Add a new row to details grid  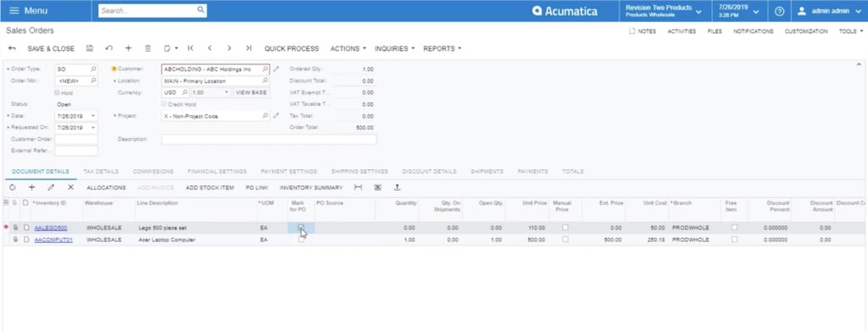31,188
